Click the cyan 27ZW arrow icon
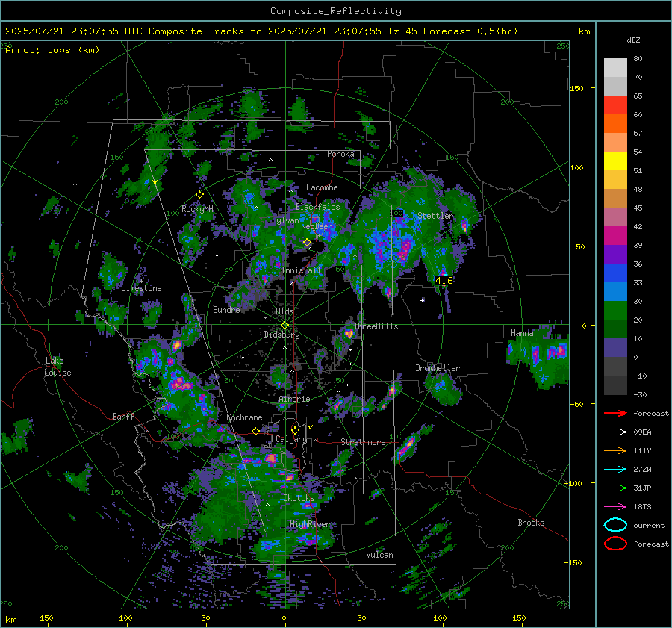The width and height of the screenshot is (672, 628). click(615, 470)
